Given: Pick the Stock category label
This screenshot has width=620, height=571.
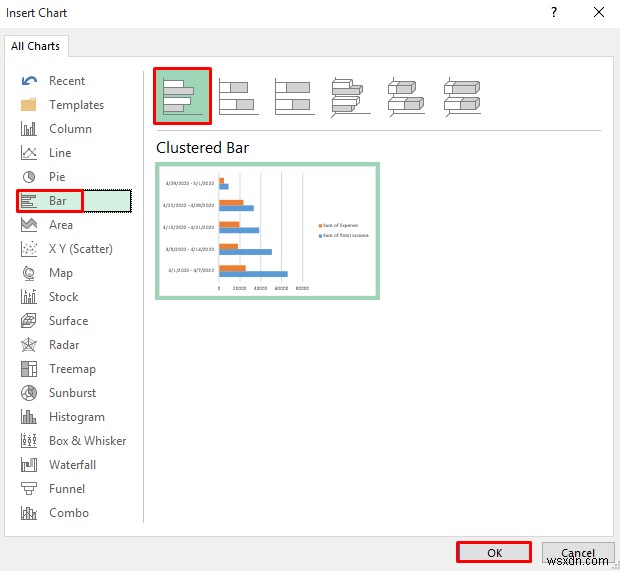Looking at the screenshot, I should pyautogui.click(x=63, y=297).
